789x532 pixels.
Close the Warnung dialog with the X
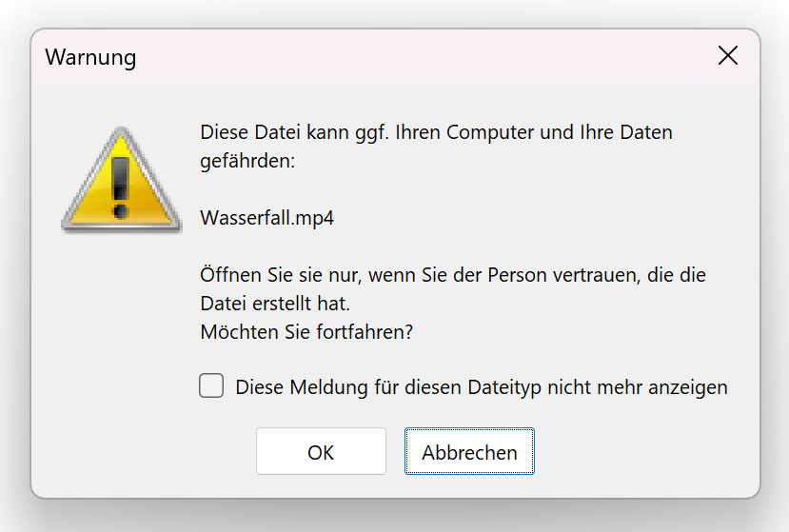click(727, 55)
